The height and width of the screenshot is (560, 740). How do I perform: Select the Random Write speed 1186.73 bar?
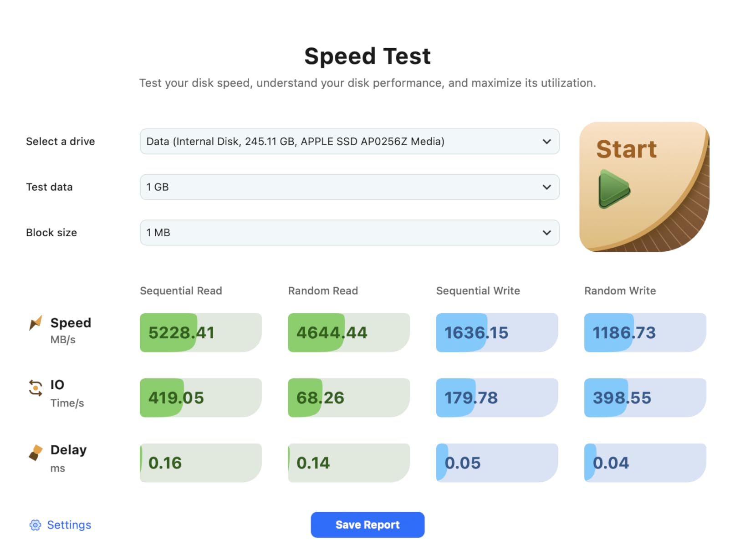pyautogui.click(x=645, y=333)
